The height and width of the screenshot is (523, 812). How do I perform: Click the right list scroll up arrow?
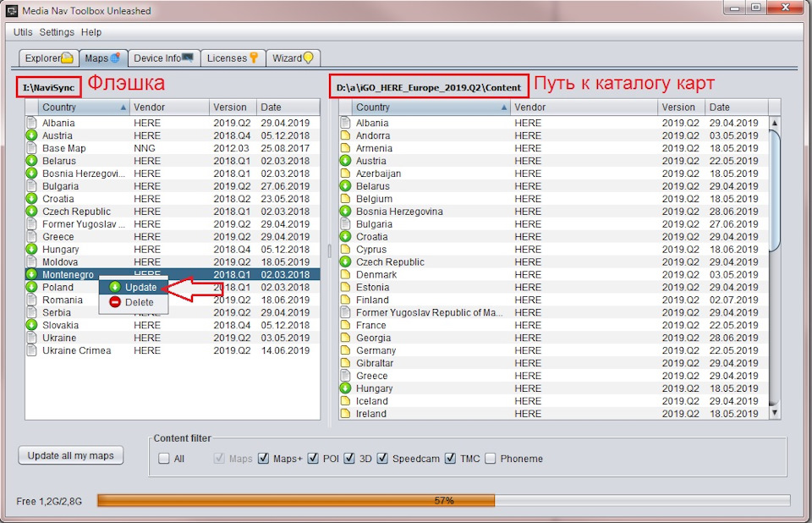pos(775,123)
